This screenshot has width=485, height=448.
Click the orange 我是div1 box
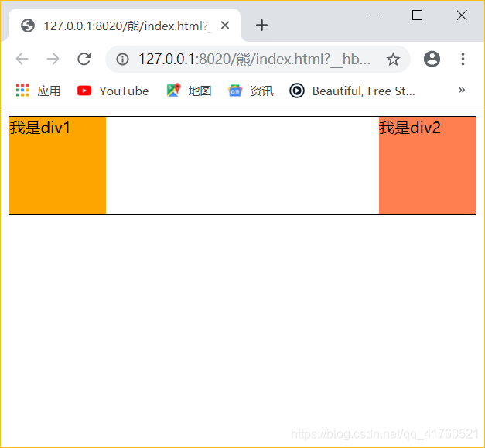[x=57, y=166]
